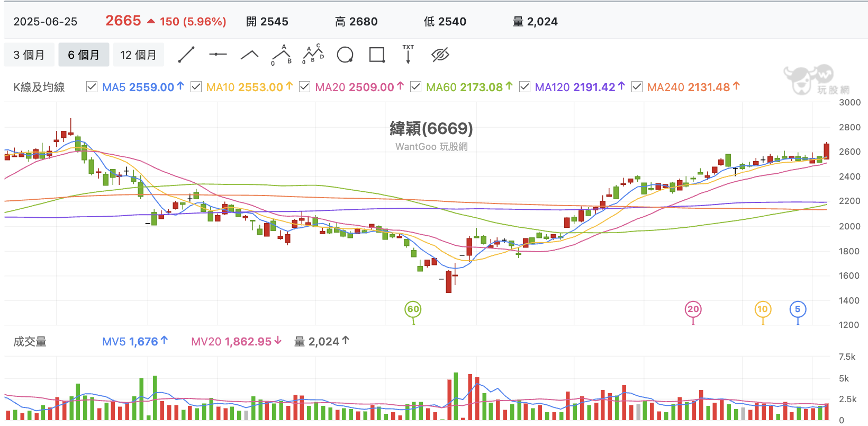
Task: Uncheck the MA10 moving average checkbox
Action: [196, 86]
